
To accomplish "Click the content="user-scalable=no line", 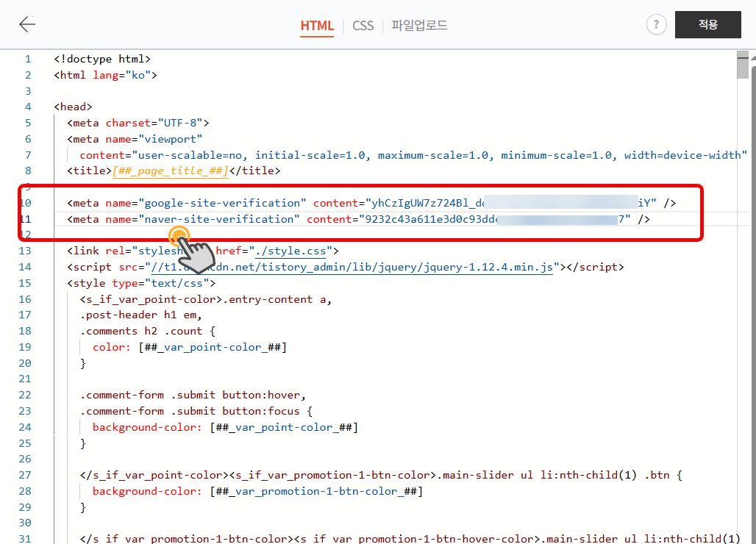I will pyautogui.click(x=413, y=155).
